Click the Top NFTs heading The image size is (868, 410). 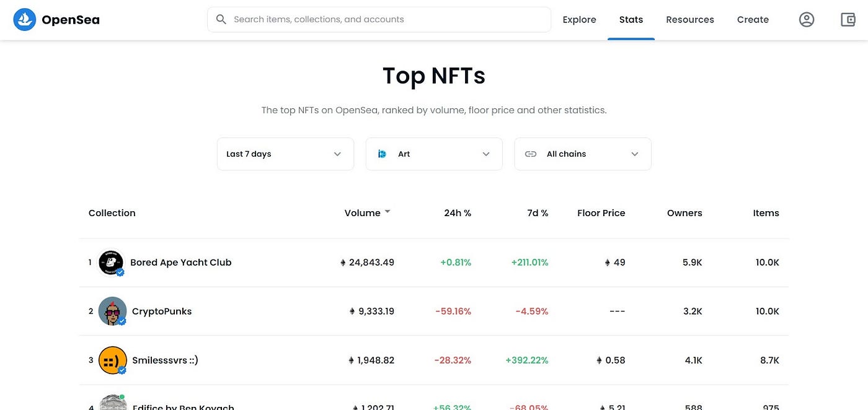click(434, 76)
